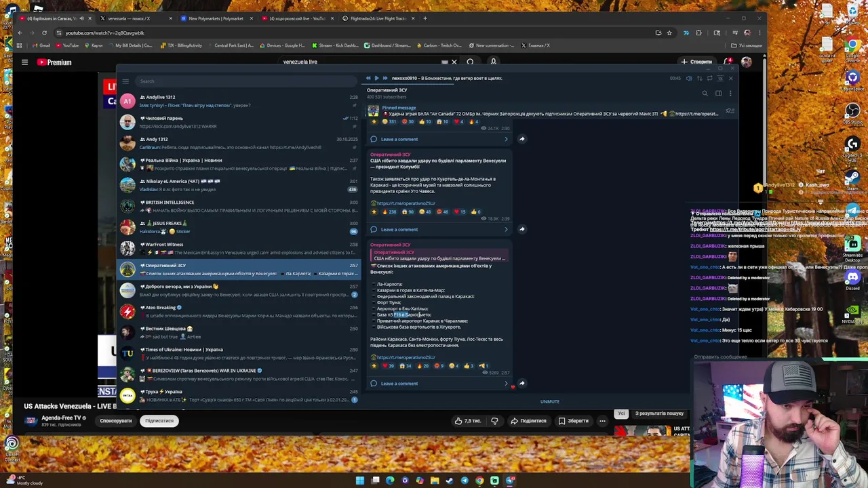Open Telegram hamburger menu beside Search

click(125, 81)
